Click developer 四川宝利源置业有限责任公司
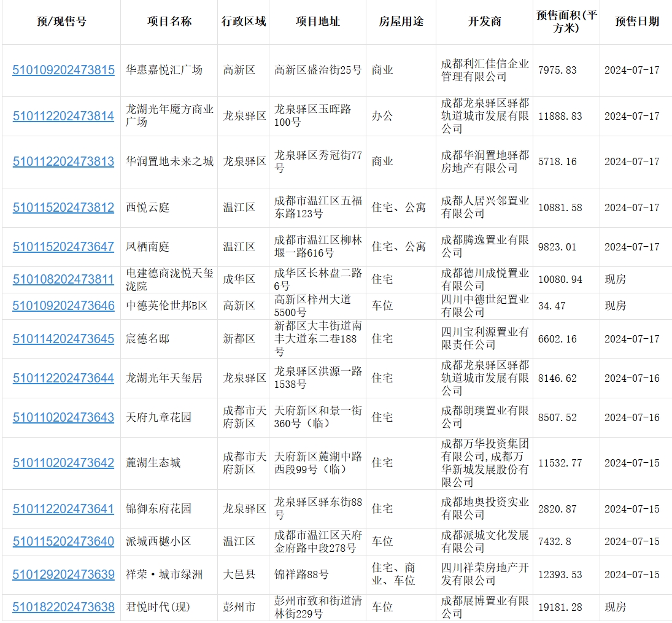Viewport: 672px width, 623px height. click(x=485, y=339)
